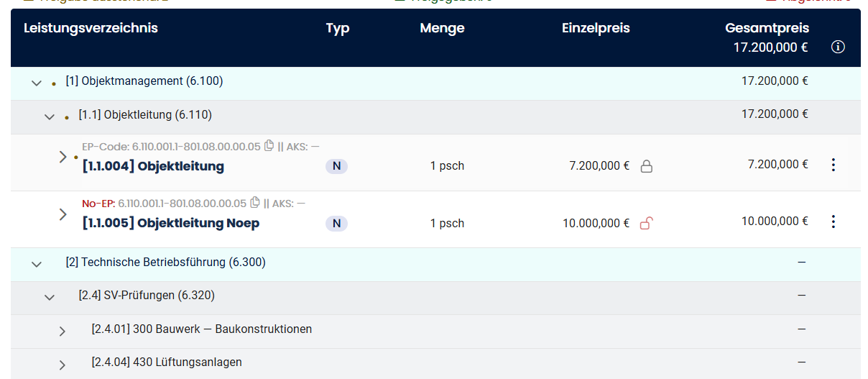Collapse the [1.1] Objektleitung subgroup
The width and height of the screenshot is (868, 379).
point(50,116)
